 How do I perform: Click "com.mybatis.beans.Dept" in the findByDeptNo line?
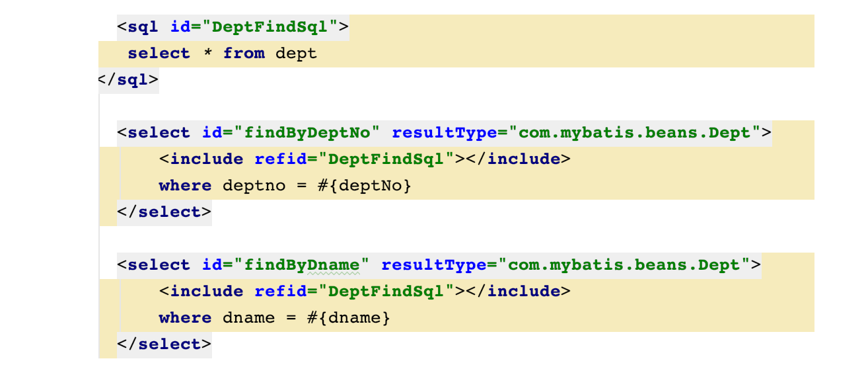tap(634, 133)
